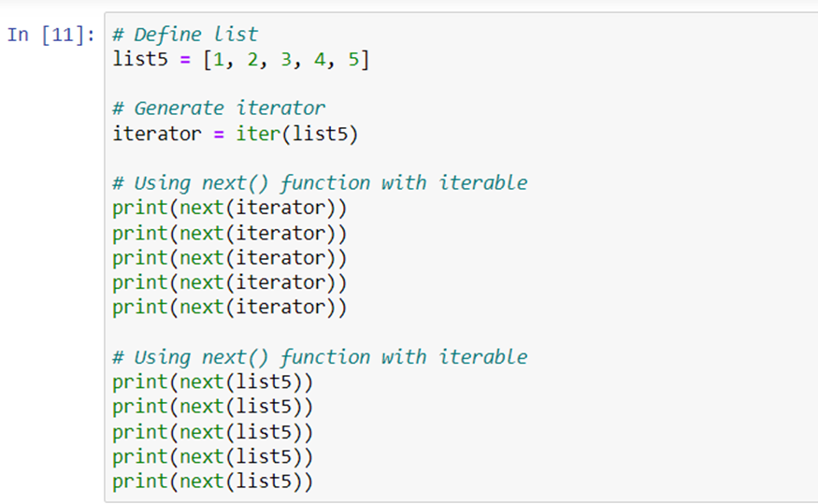Image resolution: width=818 pixels, height=504 pixels.
Task: Click third print(next(list5)) line
Action: click(213, 433)
